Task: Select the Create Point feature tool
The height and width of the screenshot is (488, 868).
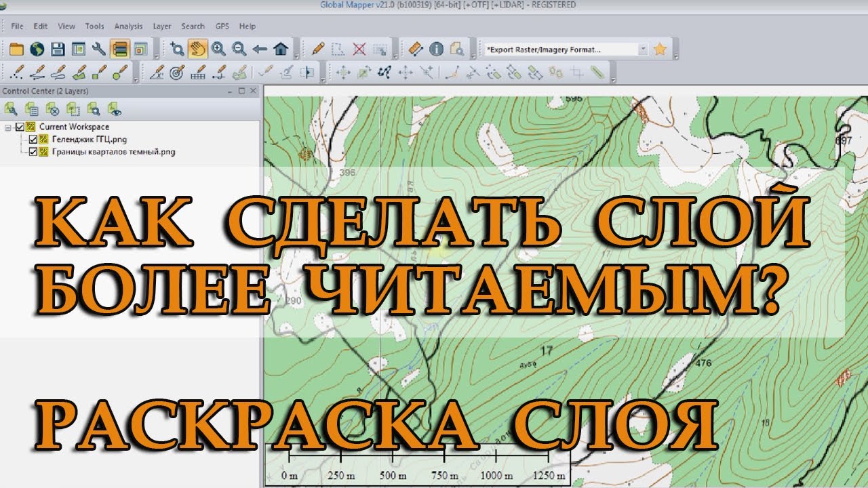Action: click(18, 70)
